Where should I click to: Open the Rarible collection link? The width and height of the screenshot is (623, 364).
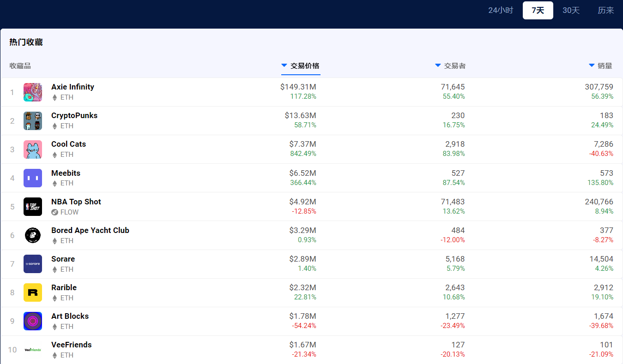coord(64,287)
